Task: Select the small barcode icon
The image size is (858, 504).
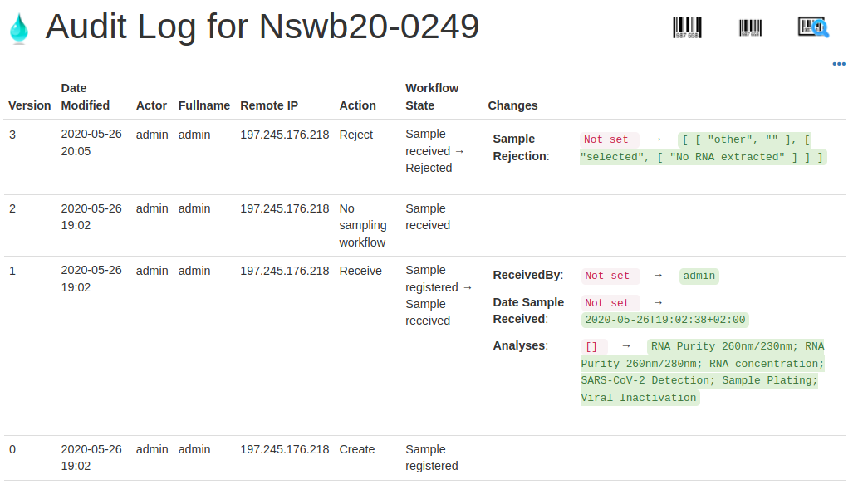Action: tap(750, 27)
